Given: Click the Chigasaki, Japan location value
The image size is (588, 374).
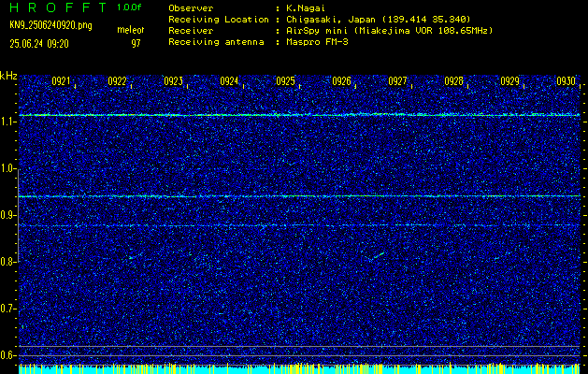Looking at the screenshot, I should click(x=379, y=19).
